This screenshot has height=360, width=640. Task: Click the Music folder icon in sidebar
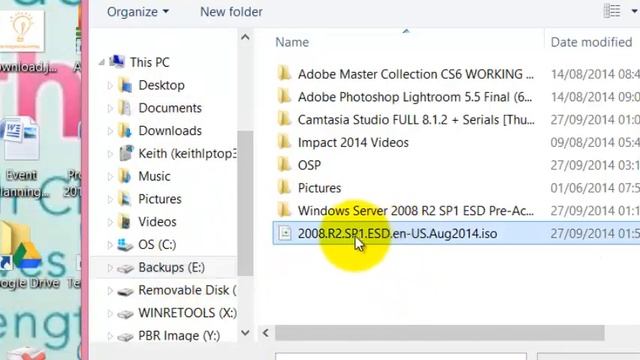pyautogui.click(x=125, y=176)
